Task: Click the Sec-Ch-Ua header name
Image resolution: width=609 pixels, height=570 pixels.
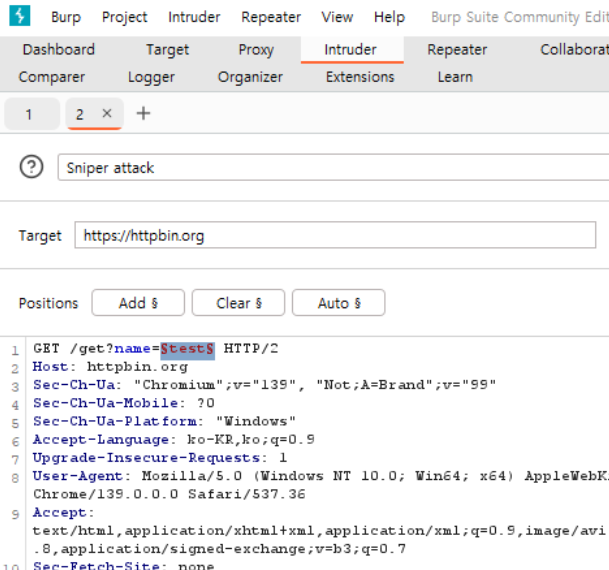Action: point(74,385)
